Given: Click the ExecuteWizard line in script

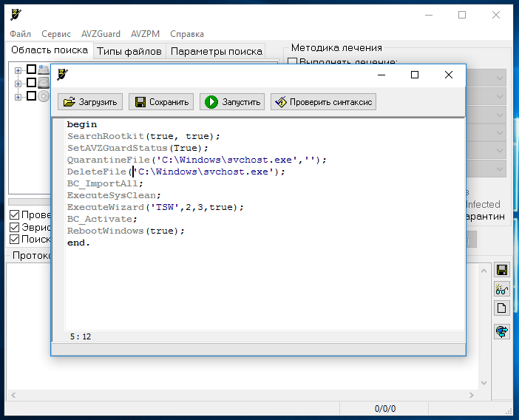Looking at the screenshot, I should pyautogui.click(x=155, y=208).
